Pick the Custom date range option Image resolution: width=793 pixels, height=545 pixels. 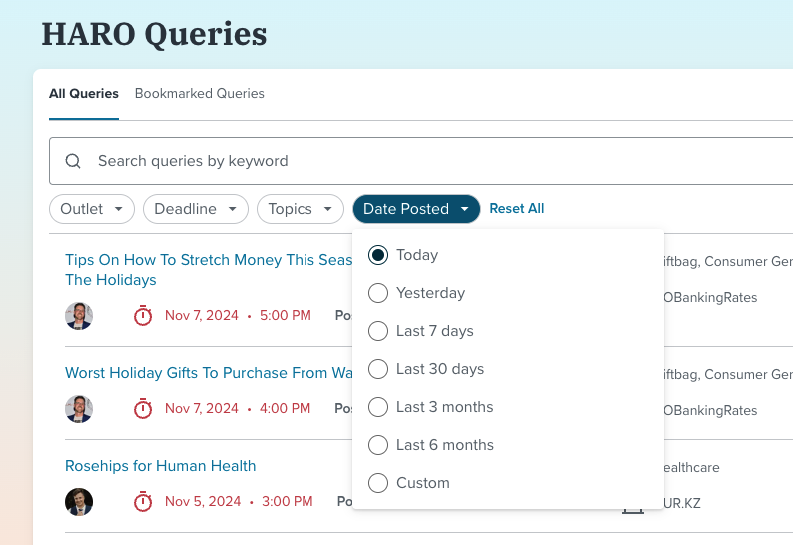pos(378,483)
